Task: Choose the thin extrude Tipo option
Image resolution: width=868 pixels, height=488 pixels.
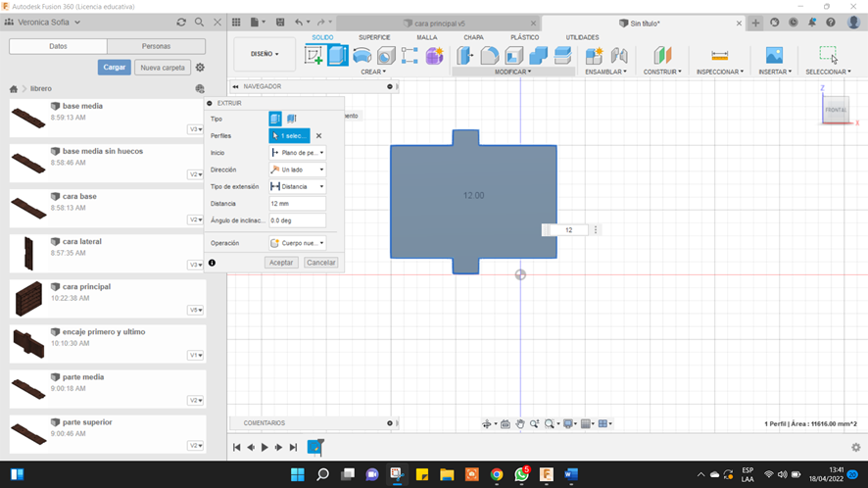Action: 292,119
